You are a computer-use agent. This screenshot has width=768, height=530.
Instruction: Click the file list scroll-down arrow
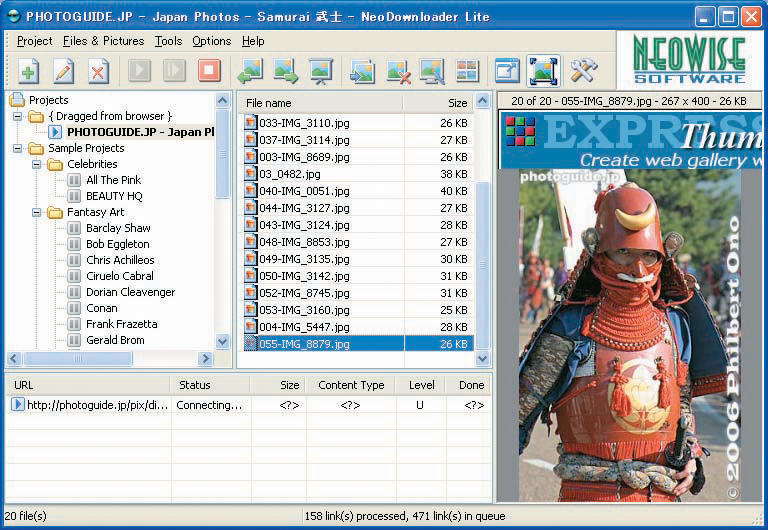(482, 359)
